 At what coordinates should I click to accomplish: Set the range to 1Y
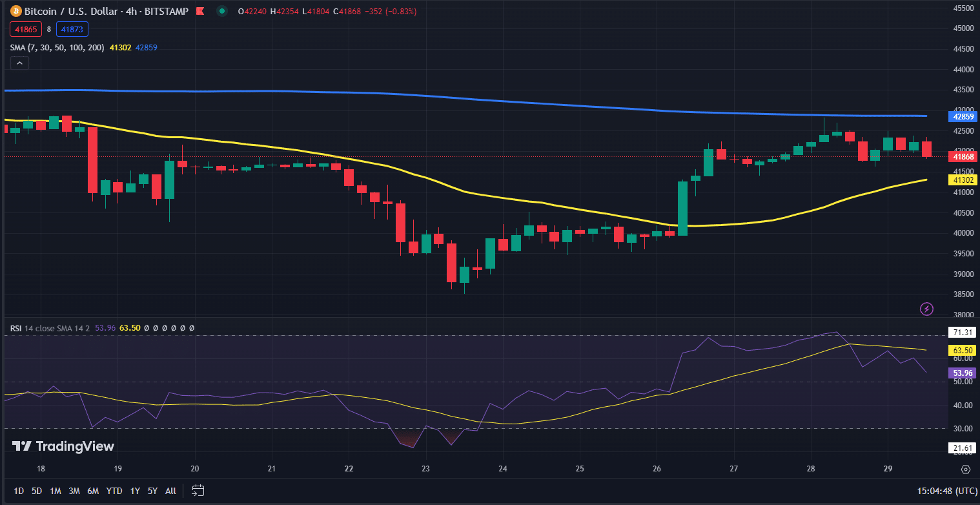click(135, 491)
